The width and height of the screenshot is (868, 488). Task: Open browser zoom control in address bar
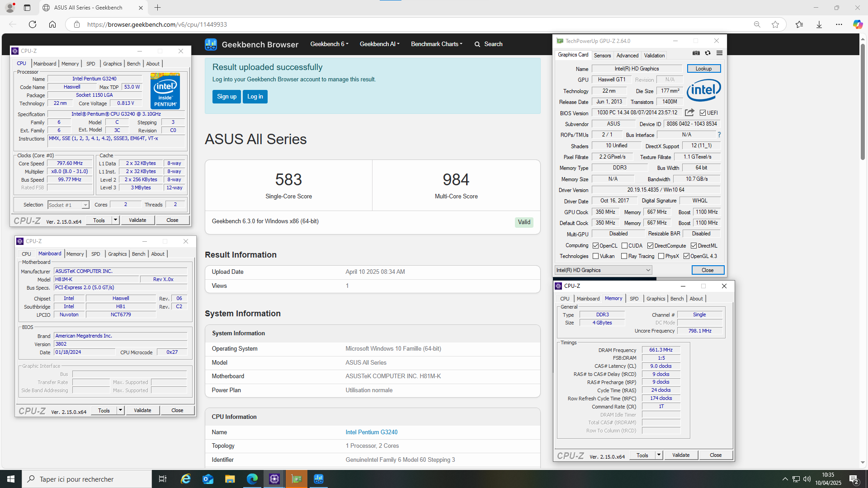(x=757, y=24)
